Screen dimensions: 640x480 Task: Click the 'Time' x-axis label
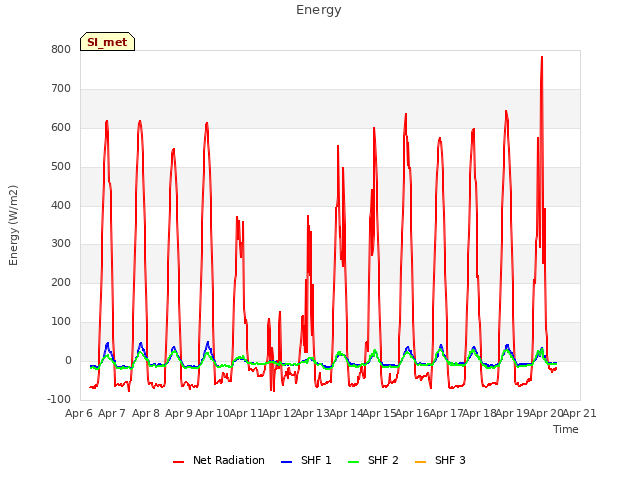(x=566, y=429)
